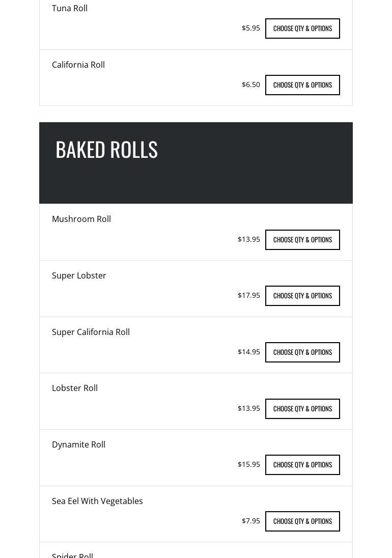The width and height of the screenshot is (392, 558).
Task: Click the Tuna Roll item name
Action: [70, 8]
